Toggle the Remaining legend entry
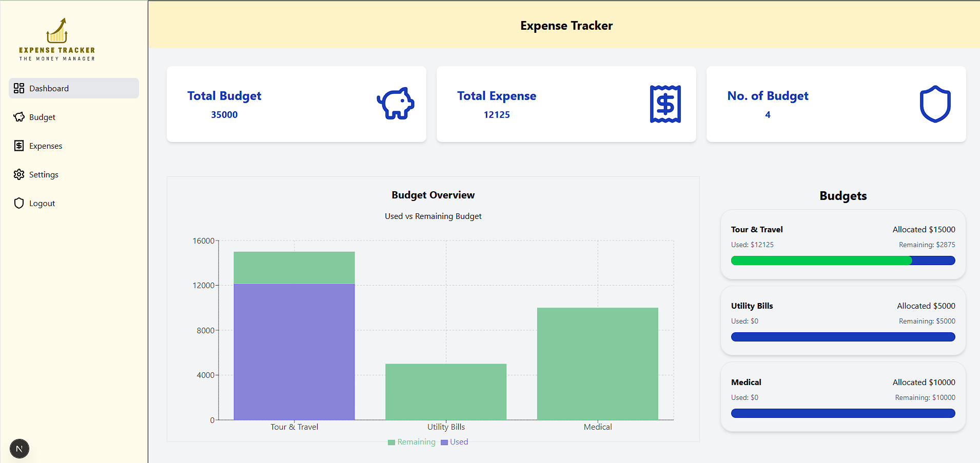 pyautogui.click(x=411, y=442)
